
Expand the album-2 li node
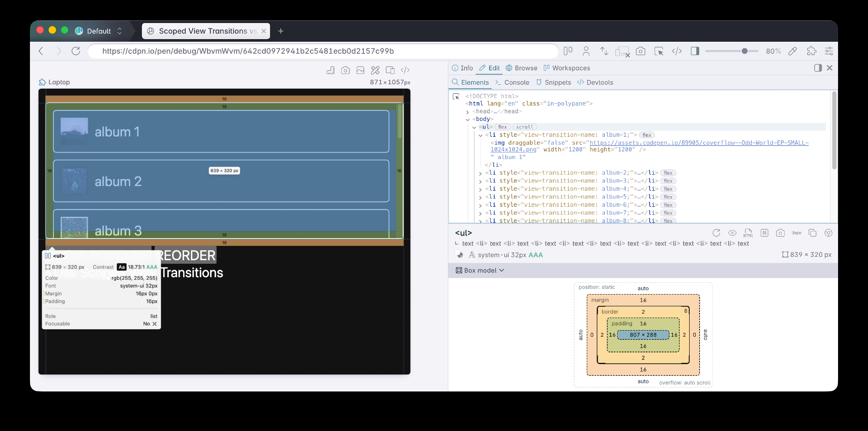480,173
